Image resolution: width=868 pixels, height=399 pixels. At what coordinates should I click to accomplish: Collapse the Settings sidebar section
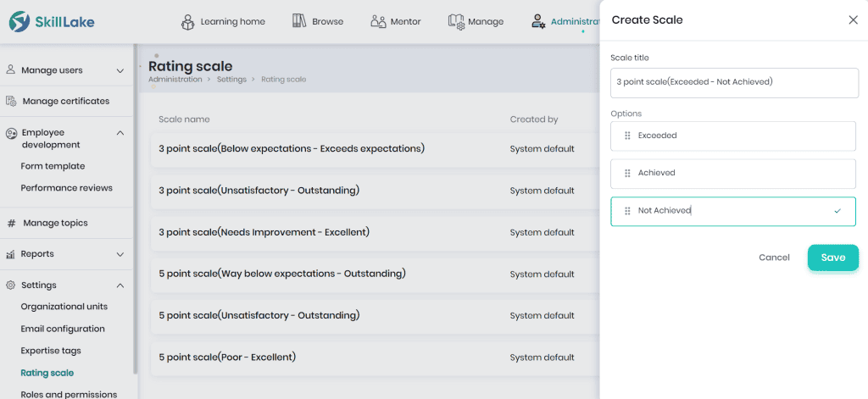point(120,285)
